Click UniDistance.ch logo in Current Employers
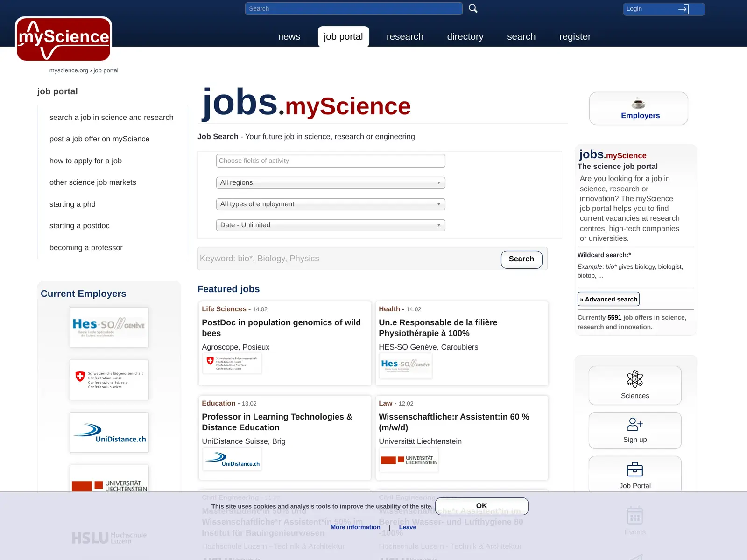This screenshot has height=560, width=747. pos(109,432)
